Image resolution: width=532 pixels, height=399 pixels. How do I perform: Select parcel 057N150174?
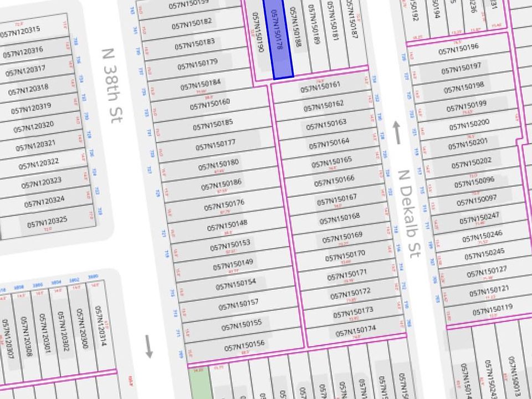356,332
